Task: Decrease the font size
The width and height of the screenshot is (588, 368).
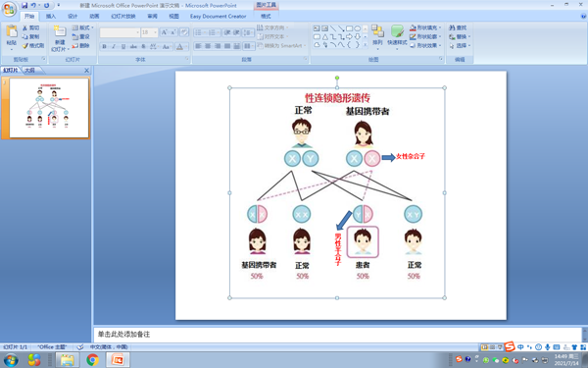Action: click(172, 32)
